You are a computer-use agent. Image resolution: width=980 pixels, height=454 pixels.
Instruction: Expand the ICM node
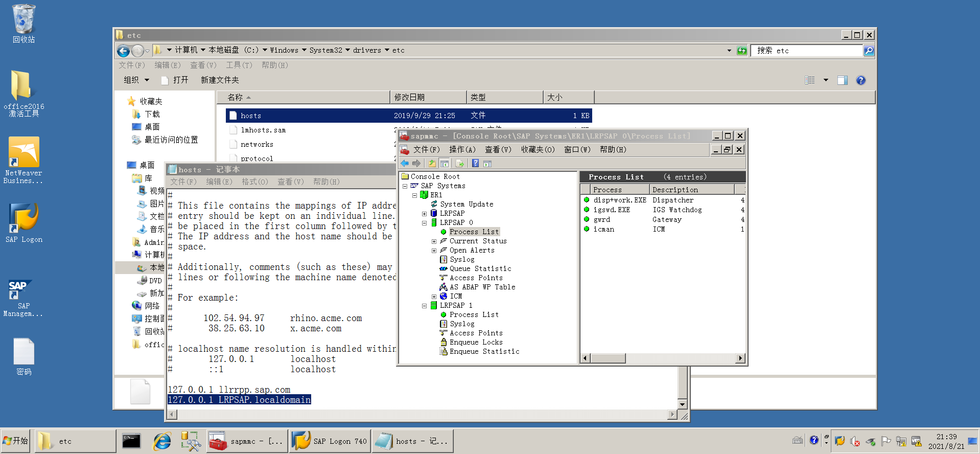[x=434, y=297]
